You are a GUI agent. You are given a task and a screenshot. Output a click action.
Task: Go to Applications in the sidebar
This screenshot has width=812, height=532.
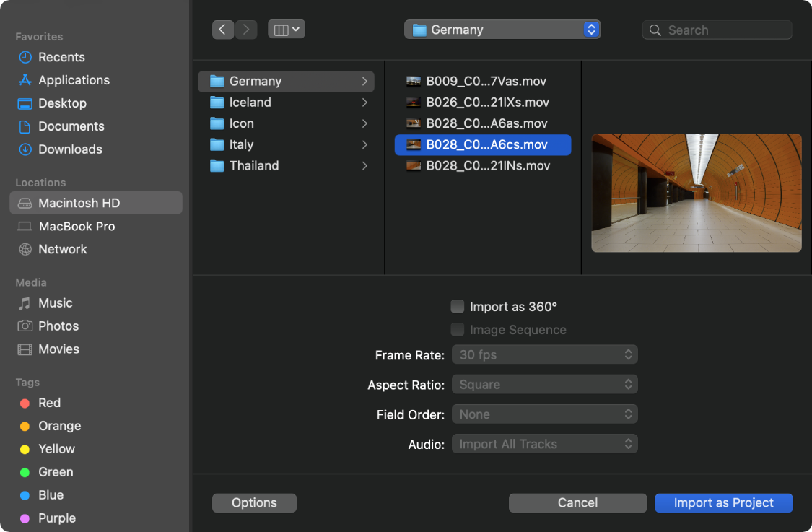[74, 80]
